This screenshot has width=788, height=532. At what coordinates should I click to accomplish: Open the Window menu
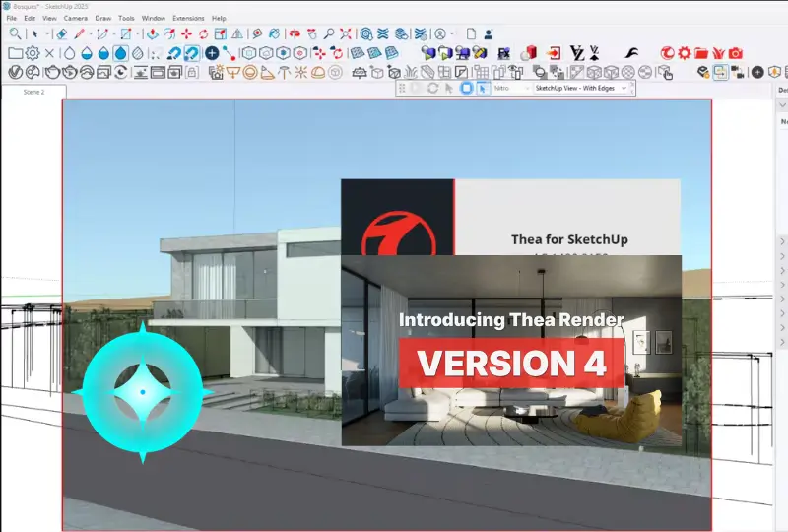[154, 18]
